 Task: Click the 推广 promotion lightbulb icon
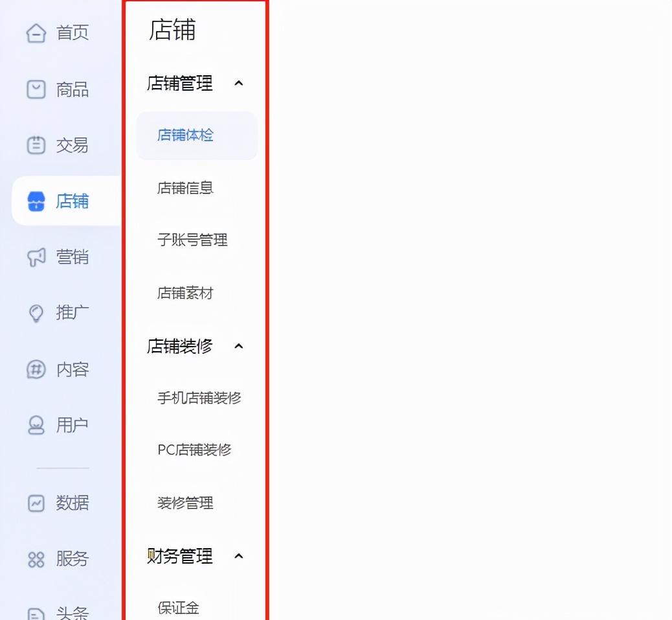click(37, 313)
